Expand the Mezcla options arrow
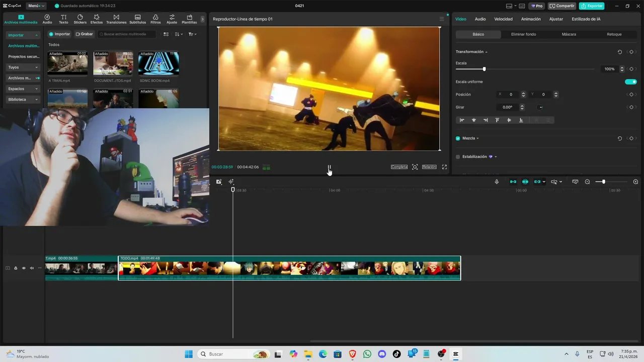Screen dimensions: 644x362 pyautogui.click(x=477, y=138)
